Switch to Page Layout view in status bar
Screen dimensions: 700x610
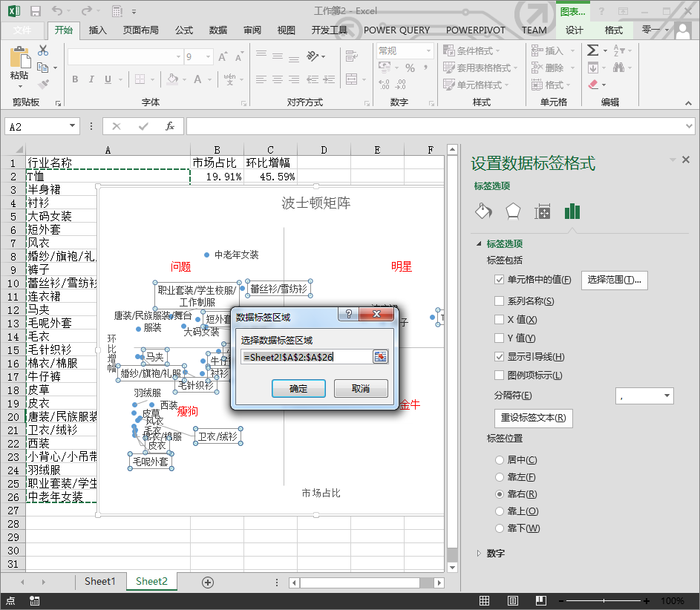[x=512, y=600]
